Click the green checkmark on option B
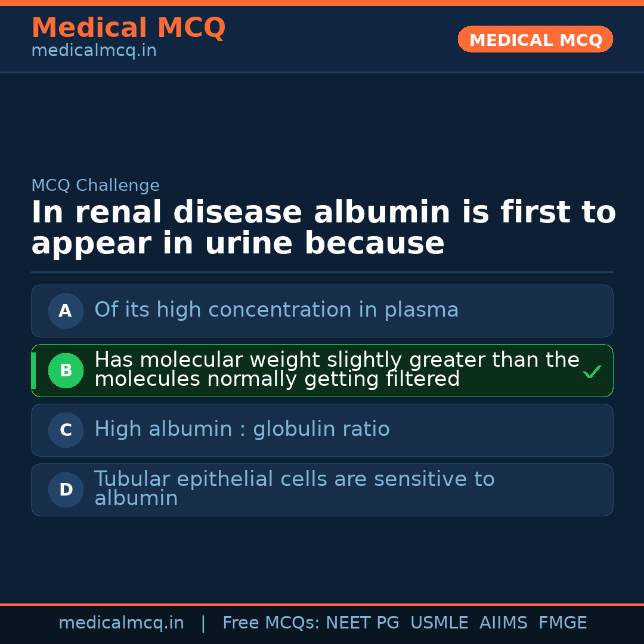This screenshot has height=644, width=644. tap(592, 372)
